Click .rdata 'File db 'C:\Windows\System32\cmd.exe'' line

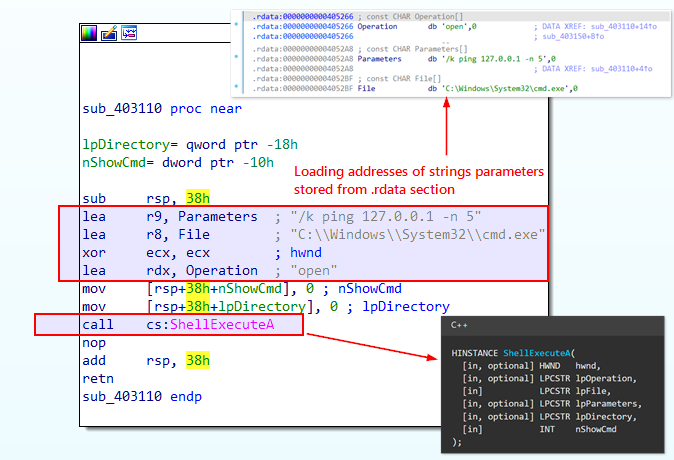(x=415, y=89)
